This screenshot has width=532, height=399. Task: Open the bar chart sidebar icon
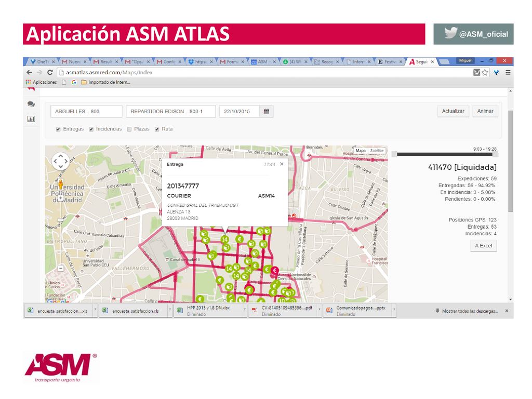pyautogui.click(x=31, y=119)
